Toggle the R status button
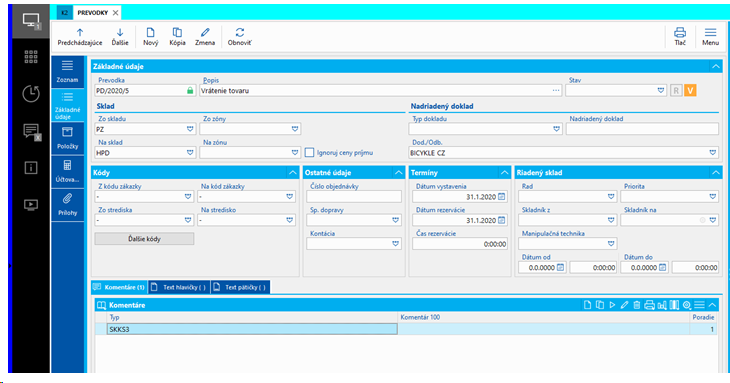This screenshot has height=383, width=730. click(676, 91)
